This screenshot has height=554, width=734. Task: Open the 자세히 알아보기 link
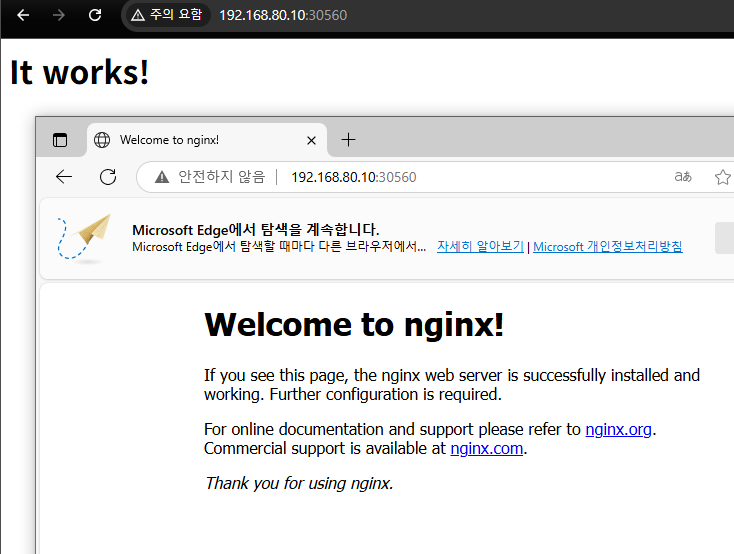(480, 246)
